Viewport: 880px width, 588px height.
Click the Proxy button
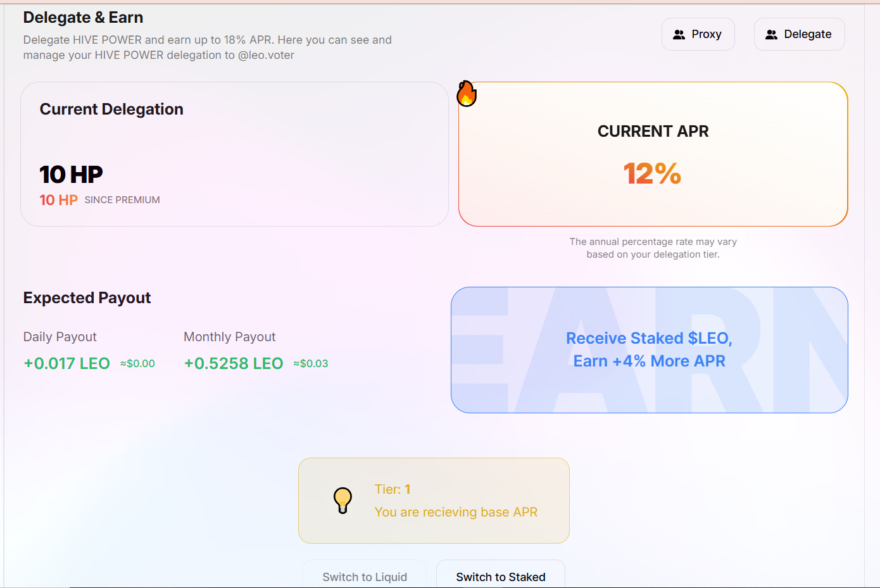(x=698, y=34)
